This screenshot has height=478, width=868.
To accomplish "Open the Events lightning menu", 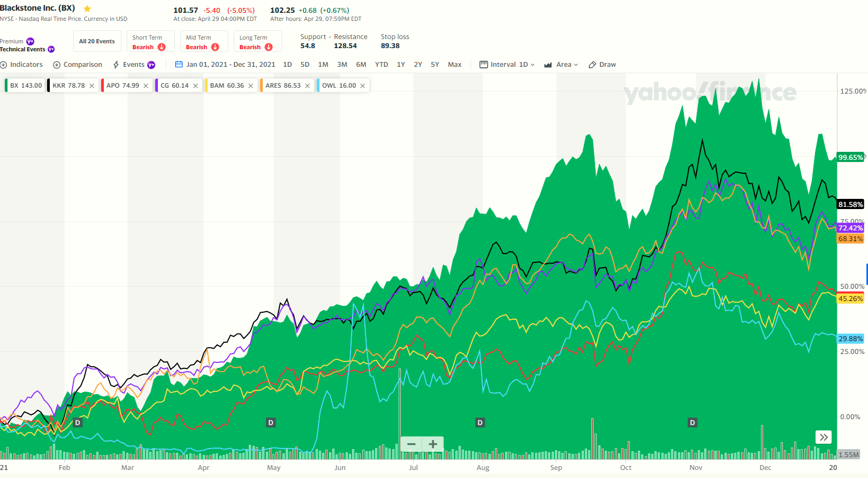I will [133, 65].
